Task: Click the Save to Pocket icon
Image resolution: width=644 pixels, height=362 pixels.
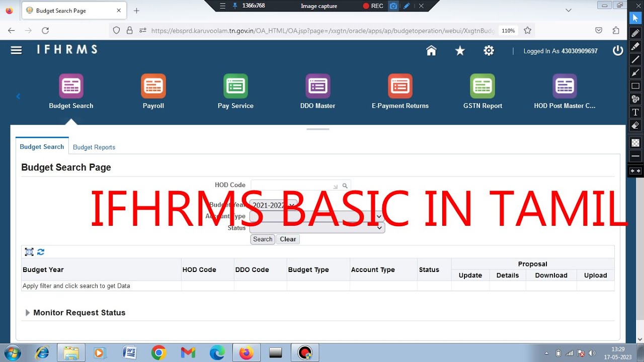Action: [x=599, y=31]
